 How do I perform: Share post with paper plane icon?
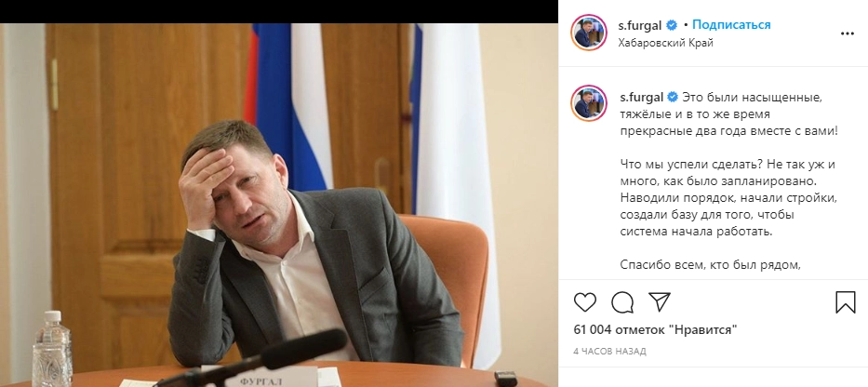pyautogui.click(x=660, y=301)
